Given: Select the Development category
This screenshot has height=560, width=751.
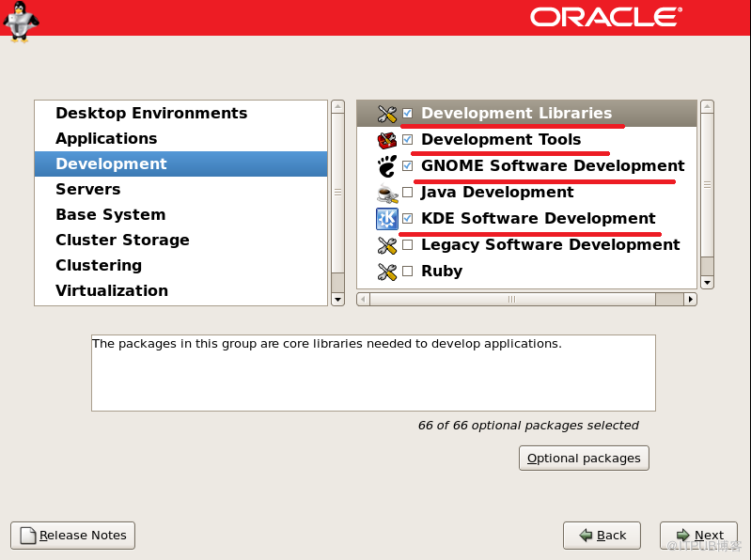Looking at the screenshot, I should coord(181,163).
